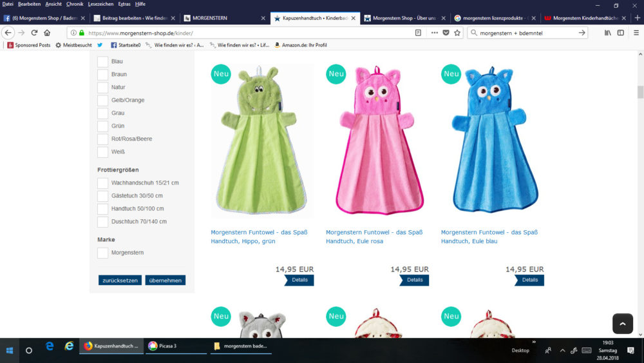644x363 pixels.
Task: Close the Kapuzenhandtuch tab
Action: pyautogui.click(x=353, y=18)
